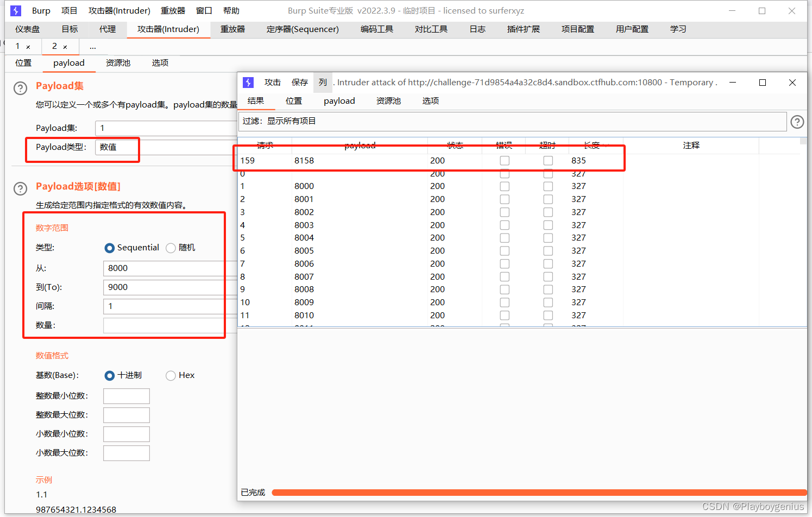Maximize the Intruder attack window
The width and height of the screenshot is (812, 517).
tap(763, 83)
